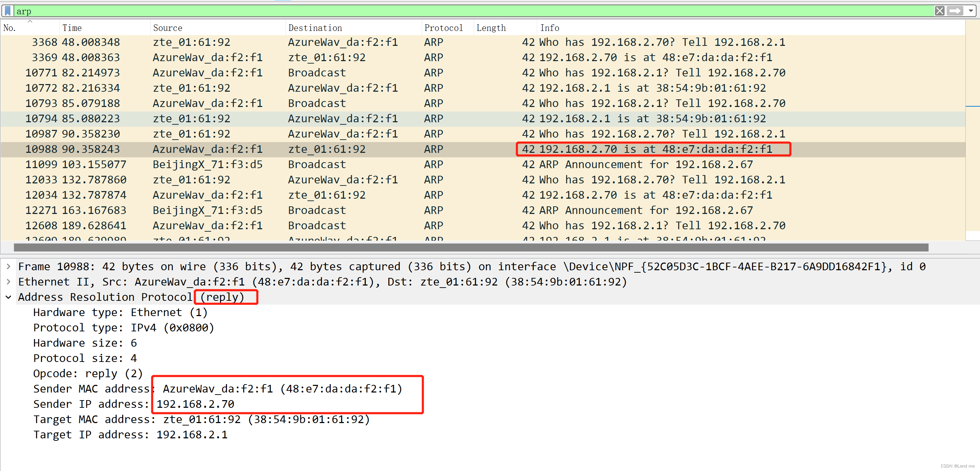Click inside the display filter input field
This screenshot has width=980, height=471.
click(x=228, y=11)
